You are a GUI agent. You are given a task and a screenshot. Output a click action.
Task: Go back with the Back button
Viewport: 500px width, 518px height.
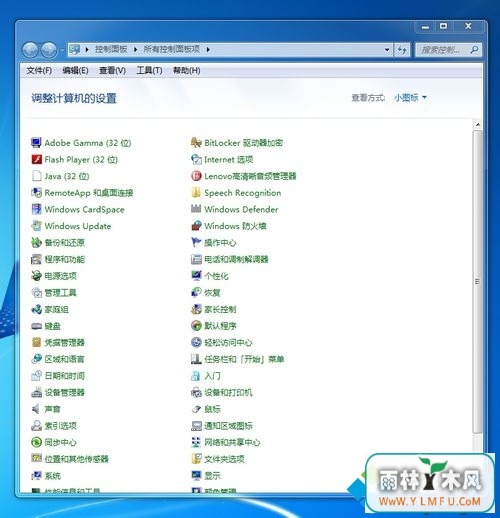click(30, 50)
